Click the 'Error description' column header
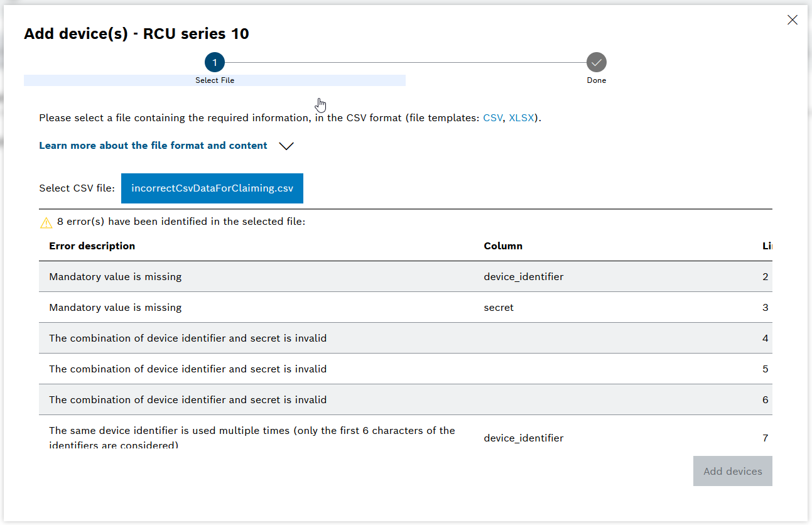Viewport: 812px width, 525px height. [92, 246]
